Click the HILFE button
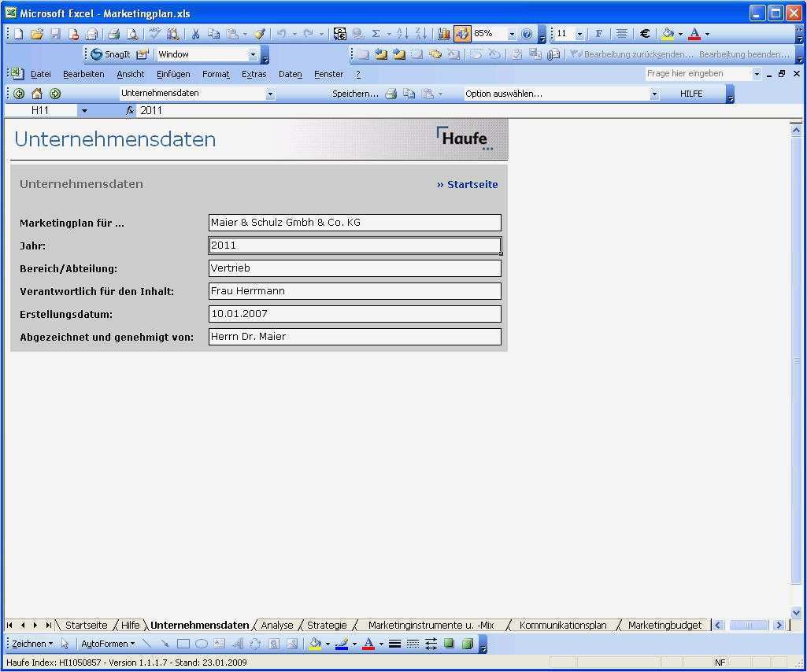The width and height of the screenshot is (807, 672). 690,93
